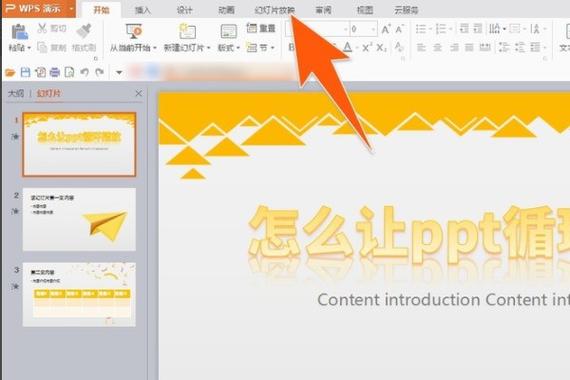The image size is (570, 380).
Task: Switch panel to 大纲 outline view
Action: coord(16,93)
